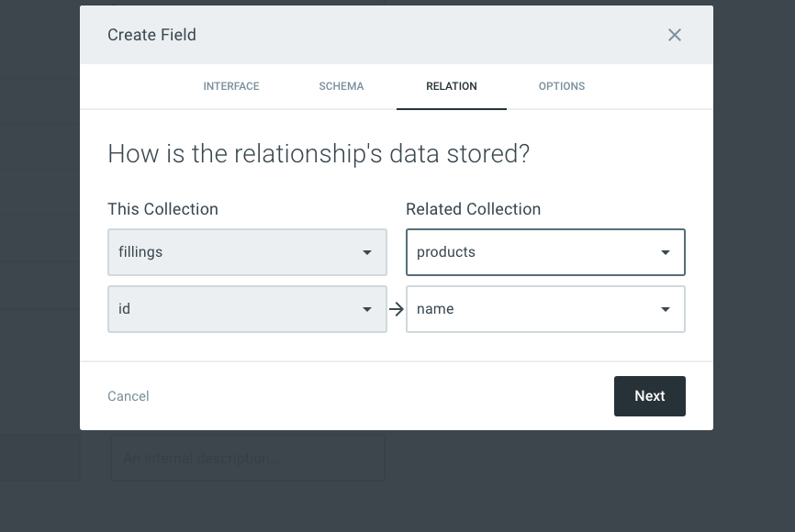This screenshot has width=795, height=532.
Task: Select the Relation tab
Action: pyautogui.click(x=452, y=86)
